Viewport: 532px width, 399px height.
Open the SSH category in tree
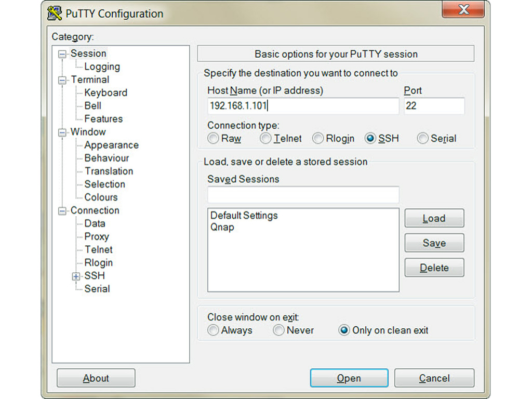tap(95, 276)
